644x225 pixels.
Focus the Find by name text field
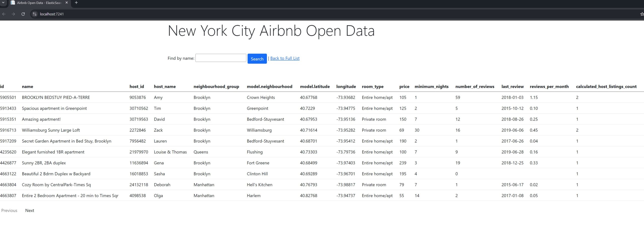point(221,58)
